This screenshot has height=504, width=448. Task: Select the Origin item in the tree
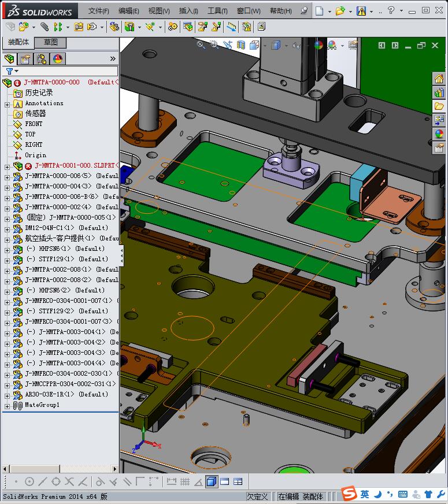click(x=35, y=155)
